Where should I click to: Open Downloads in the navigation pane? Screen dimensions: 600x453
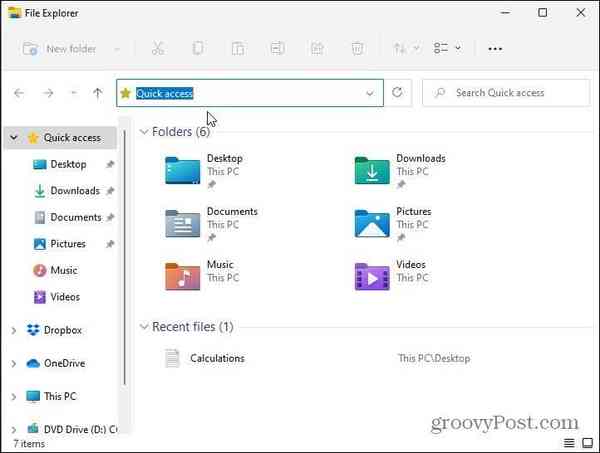[x=75, y=191]
